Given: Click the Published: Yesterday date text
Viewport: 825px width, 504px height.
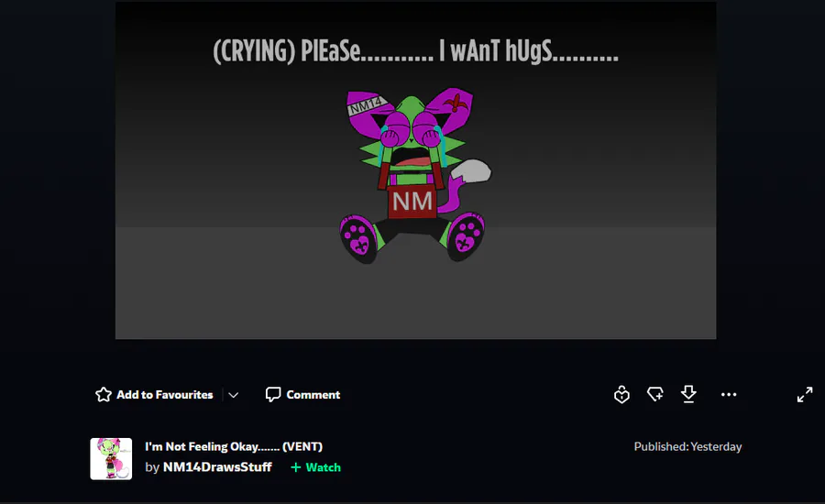Looking at the screenshot, I should (687, 446).
